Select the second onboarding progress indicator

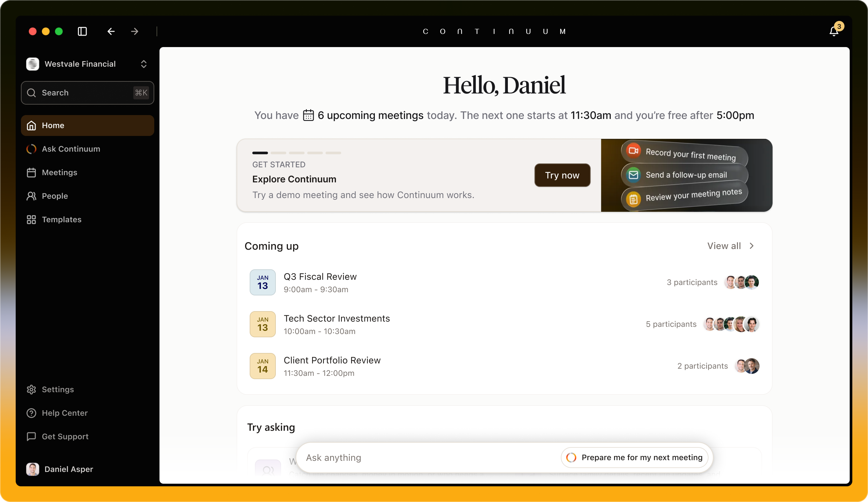(x=278, y=153)
